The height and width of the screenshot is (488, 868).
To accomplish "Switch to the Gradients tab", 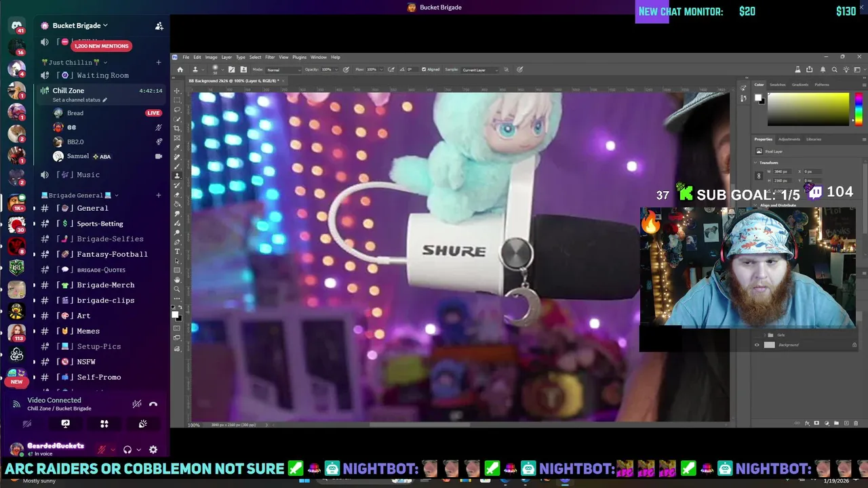I will tap(800, 85).
